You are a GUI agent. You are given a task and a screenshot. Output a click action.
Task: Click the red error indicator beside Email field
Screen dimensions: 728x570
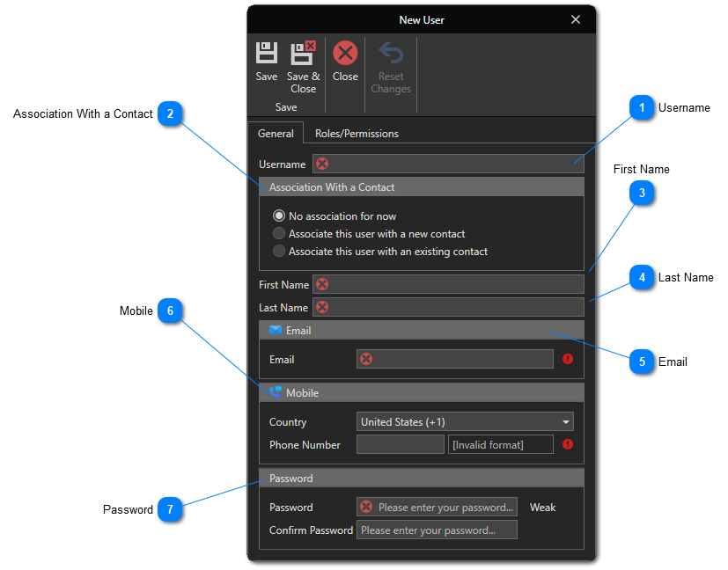(x=568, y=359)
